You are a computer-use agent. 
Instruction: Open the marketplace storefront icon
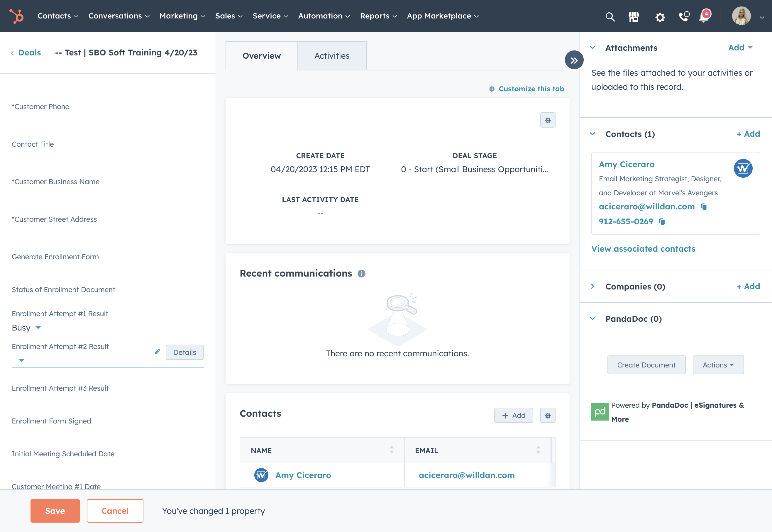(x=634, y=17)
